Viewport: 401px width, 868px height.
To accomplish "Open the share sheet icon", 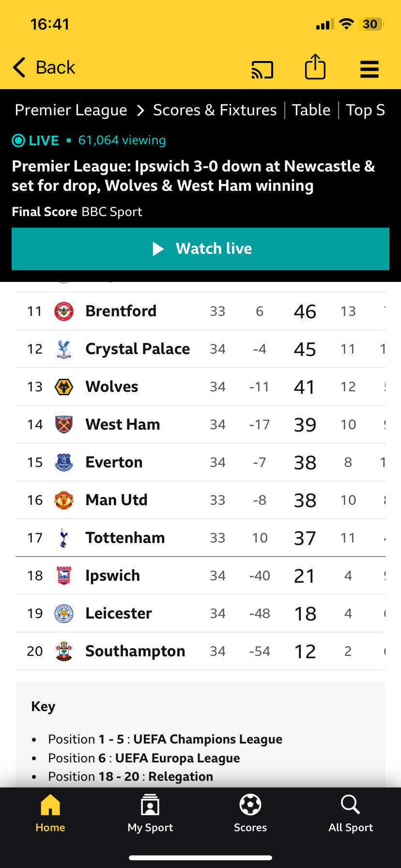I will (315, 67).
